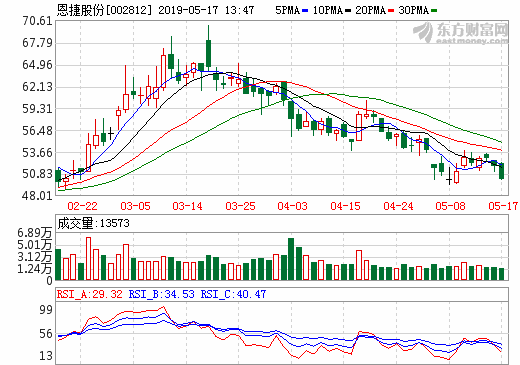The image size is (520, 365).
Task: Select the 02-22 date label
Action: 82,206
